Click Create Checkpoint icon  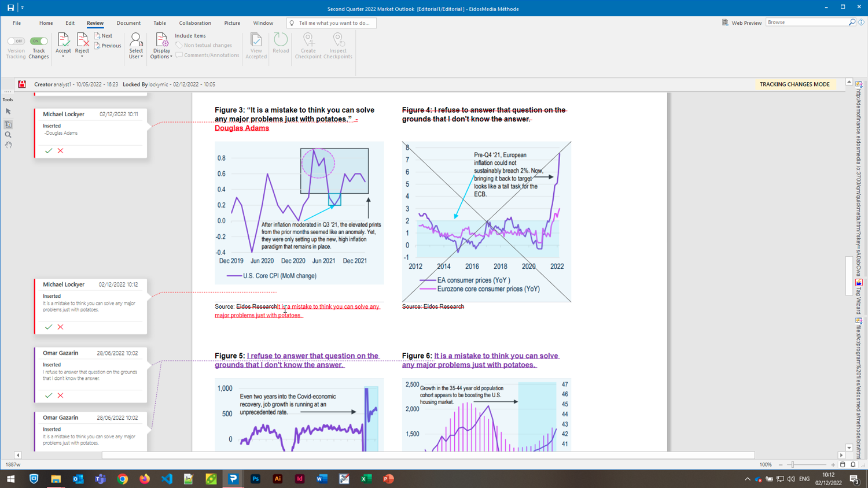[x=308, y=40]
